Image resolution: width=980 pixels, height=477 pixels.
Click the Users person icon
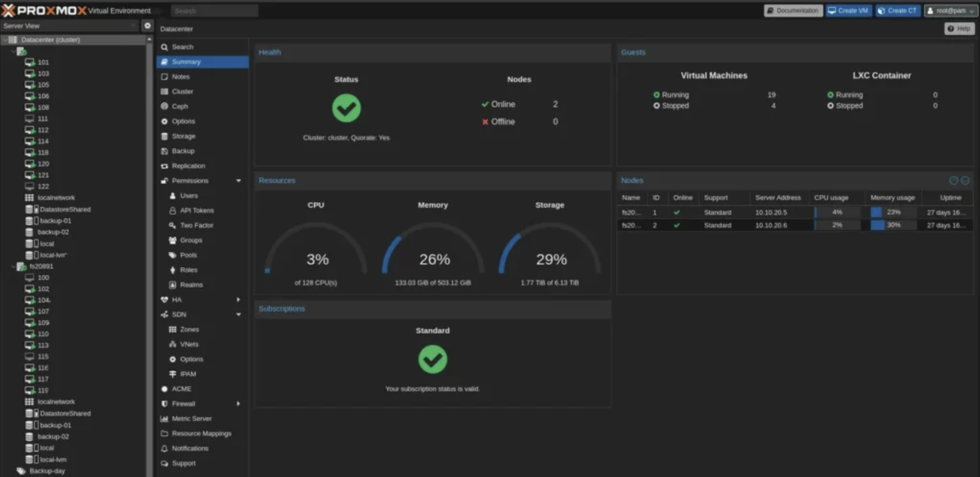(x=173, y=196)
